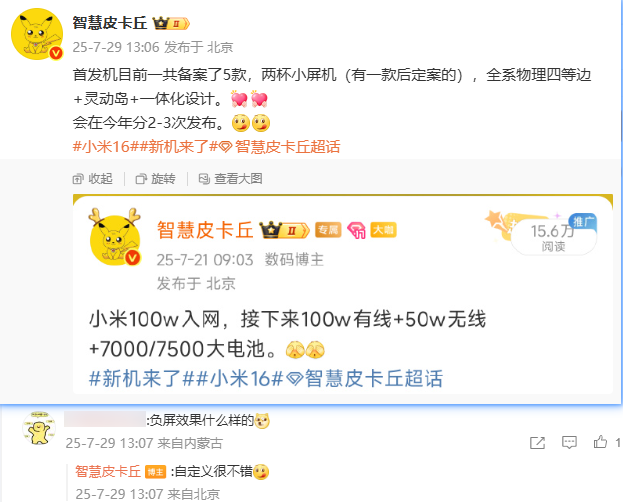Click the pink diamond badge in embedded post
The image size is (623, 502).
pyautogui.click(x=356, y=231)
